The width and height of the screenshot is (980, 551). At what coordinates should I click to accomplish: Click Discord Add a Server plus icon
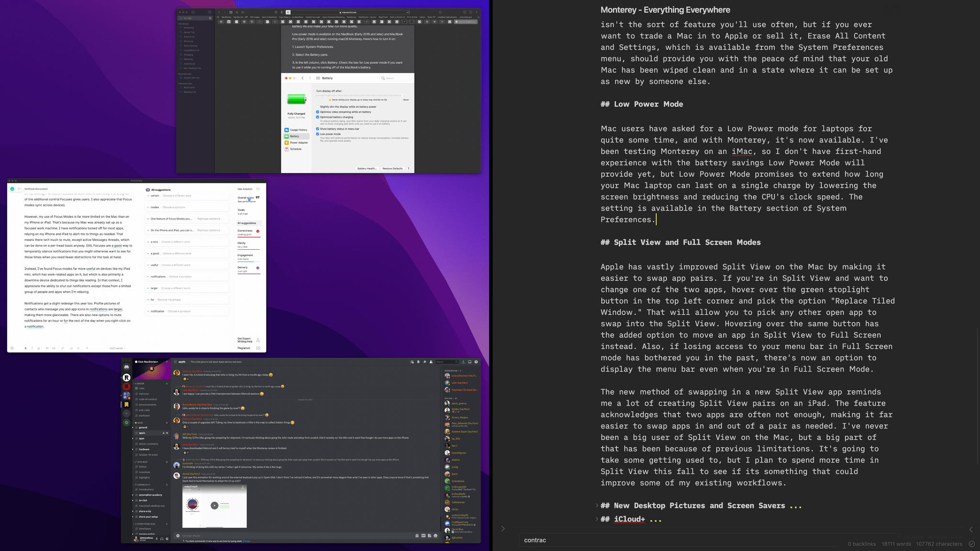(x=126, y=413)
